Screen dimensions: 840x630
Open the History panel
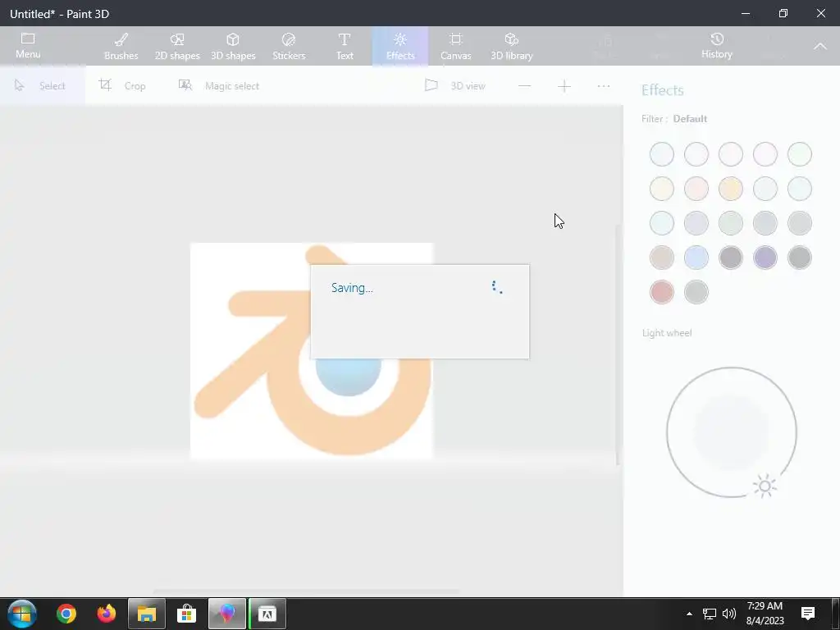717,46
